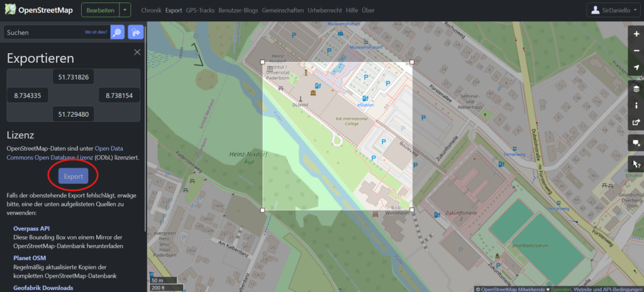Click the share map icon
Screen dimensions: 644x292
click(636, 122)
